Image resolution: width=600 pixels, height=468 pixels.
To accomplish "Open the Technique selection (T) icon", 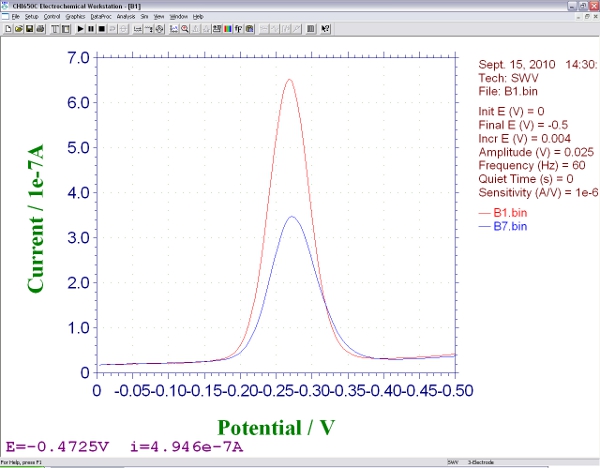I will [x=55, y=29].
